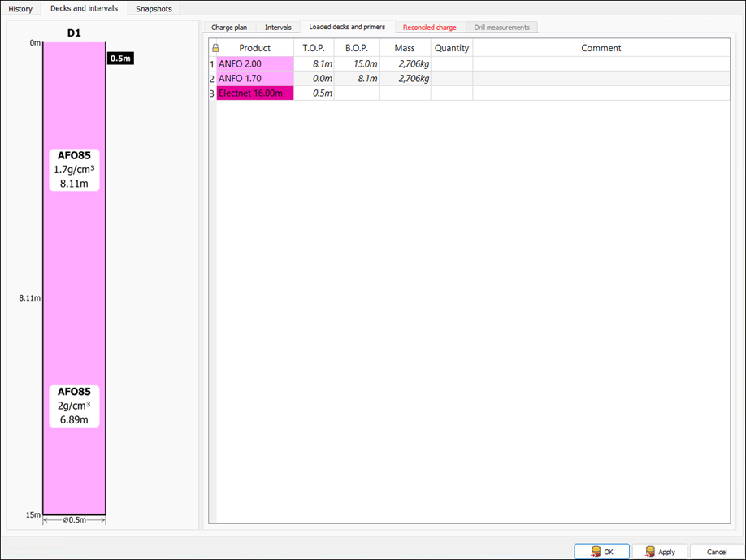Click the AFO85 2g/cm³ deck label
The width and height of the screenshot is (746, 560).
pyautogui.click(x=74, y=406)
